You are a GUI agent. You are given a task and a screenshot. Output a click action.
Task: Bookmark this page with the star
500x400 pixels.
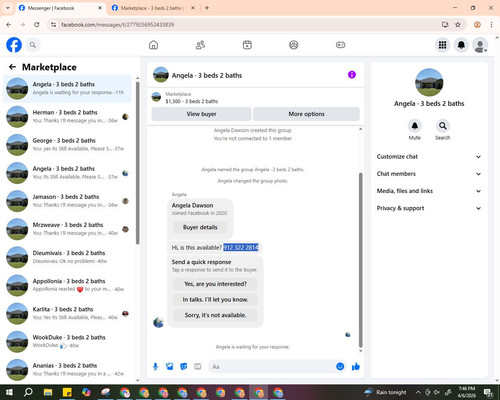click(458, 25)
